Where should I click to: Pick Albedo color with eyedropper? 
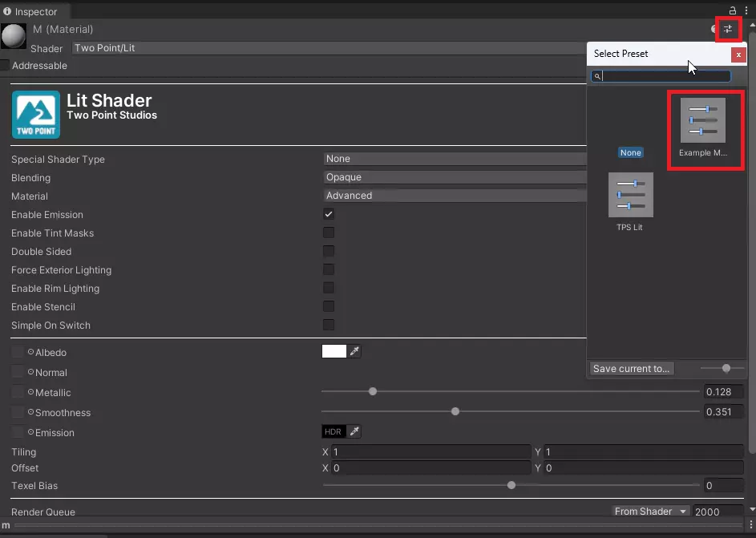coord(354,351)
